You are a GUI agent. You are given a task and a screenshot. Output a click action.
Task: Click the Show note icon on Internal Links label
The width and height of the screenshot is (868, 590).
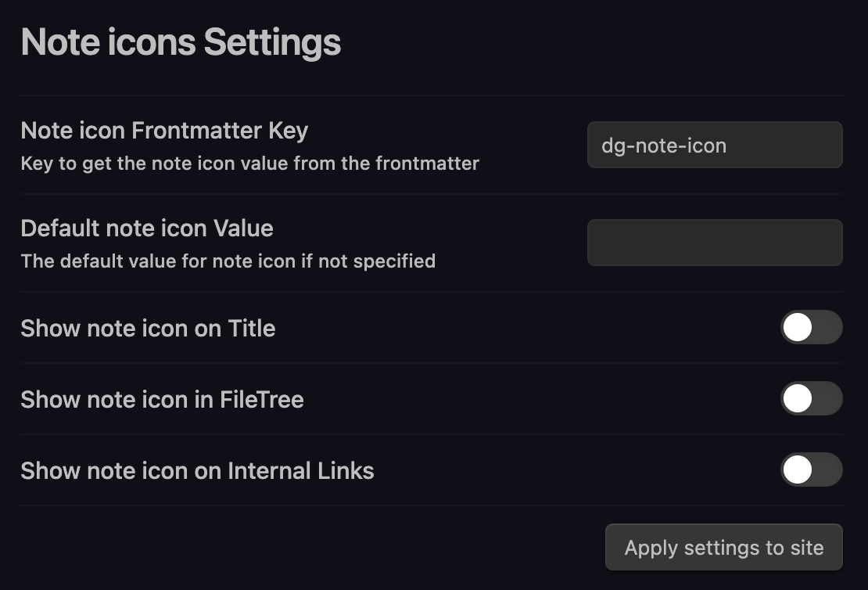pyautogui.click(x=197, y=471)
